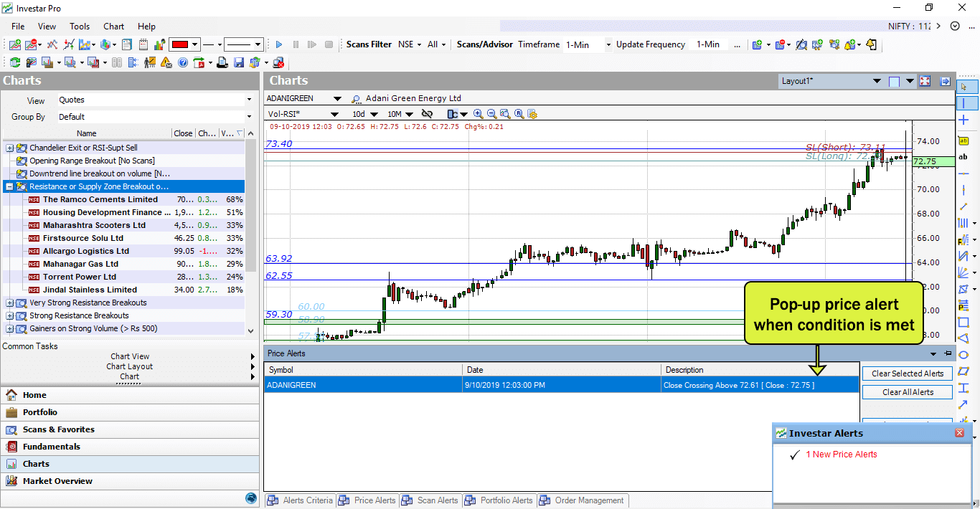980x509 pixels.
Task: Switch to the Scan Alerts tab
Action: (x=430, y=500)
